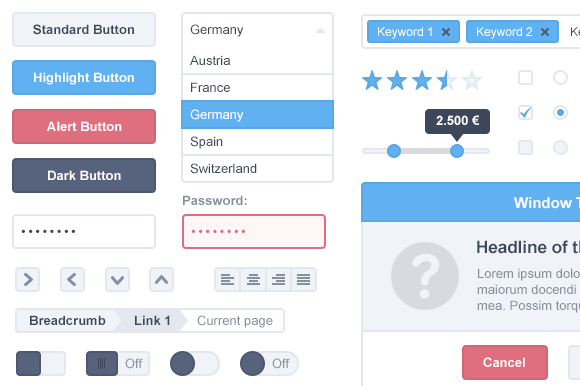Screen dimensions: 580x386
Task: Click the down chevron button
Action: coord(117,280)
